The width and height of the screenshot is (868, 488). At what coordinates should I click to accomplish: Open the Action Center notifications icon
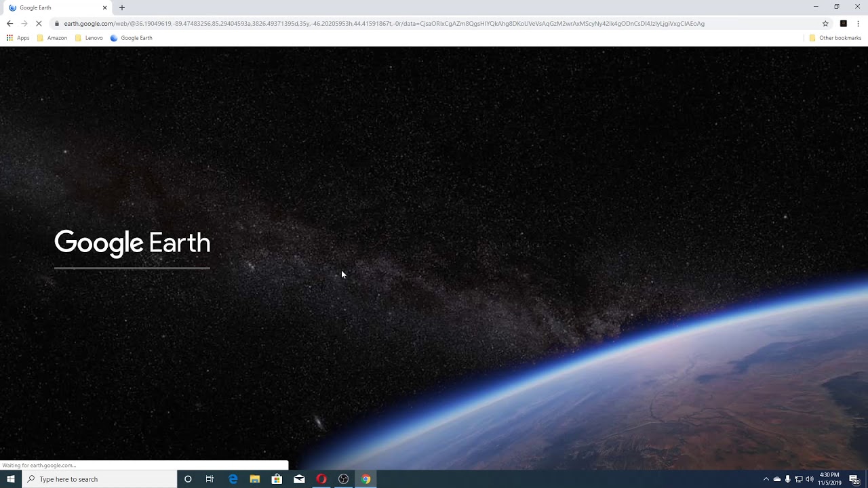click(854, 479)
